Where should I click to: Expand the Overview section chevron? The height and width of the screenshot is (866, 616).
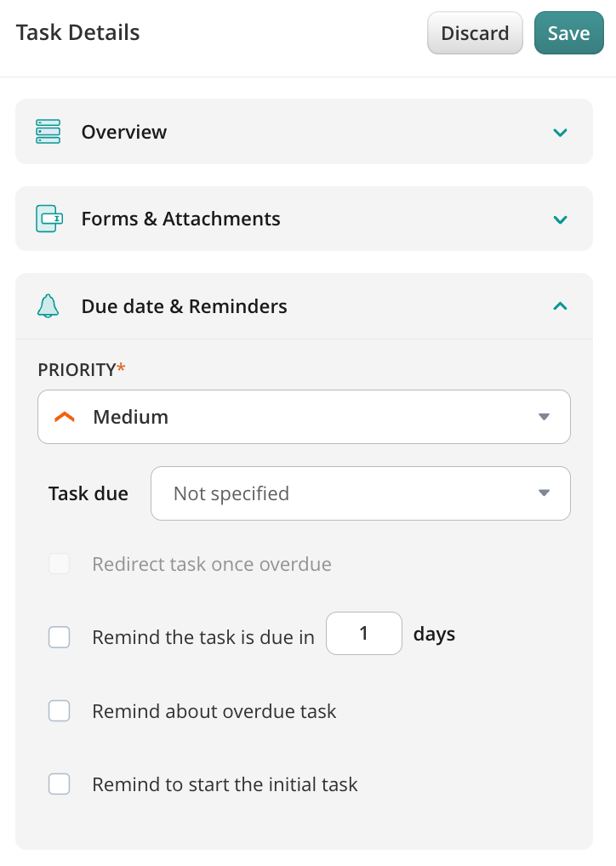[x=560, y=133]
